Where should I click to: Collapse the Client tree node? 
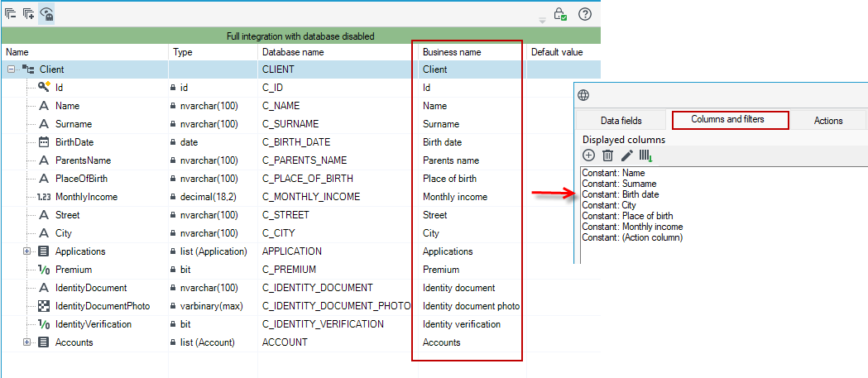coord(11,69)
